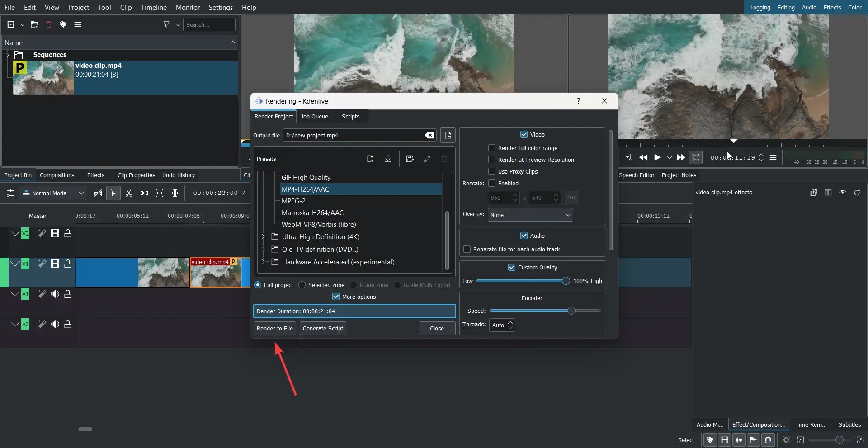The image size is (868, 448).
Task: Lock the V1 video track
Action: (68, 264)
